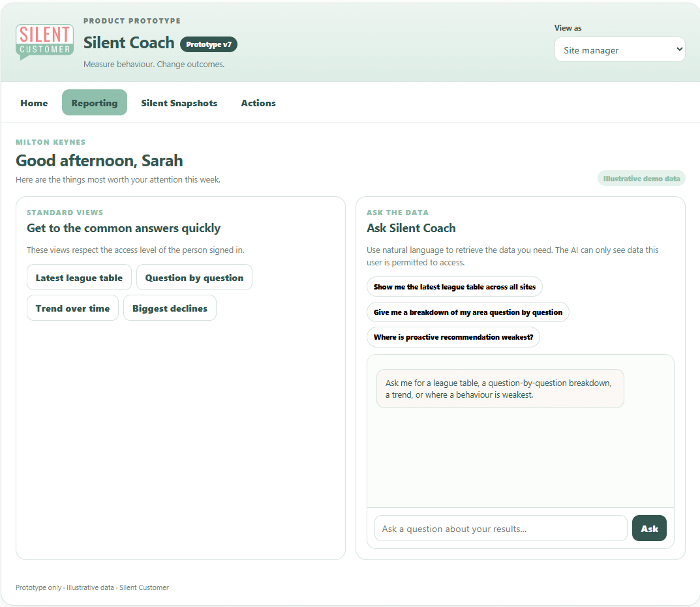
Task: Click the 'Get to the common answers quickly' heading
Action: click(124, 228)
